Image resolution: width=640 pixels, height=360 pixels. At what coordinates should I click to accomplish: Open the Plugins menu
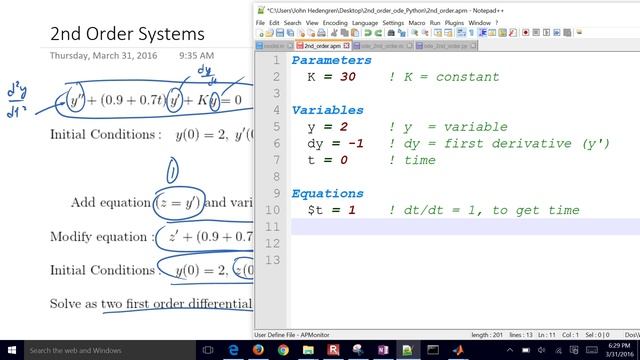454,23
